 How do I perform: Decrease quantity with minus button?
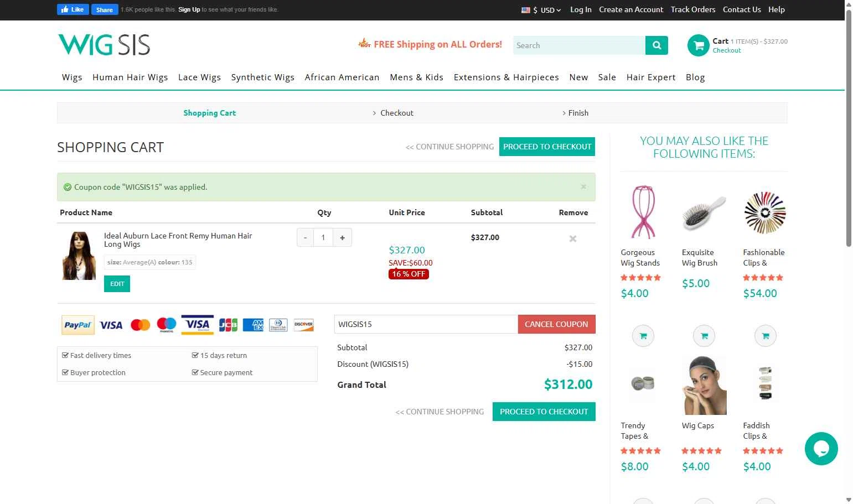pos(305,237)
